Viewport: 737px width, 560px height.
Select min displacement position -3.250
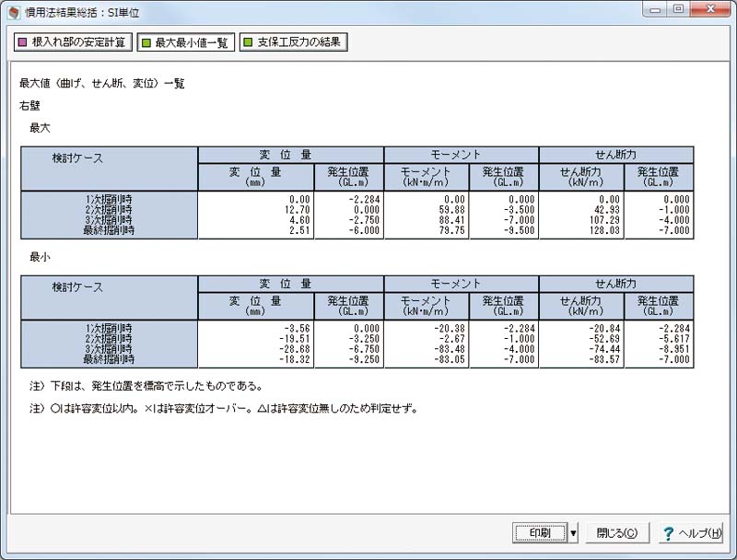[364, 339]
